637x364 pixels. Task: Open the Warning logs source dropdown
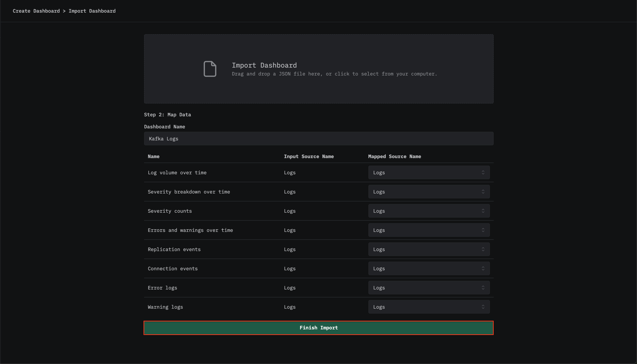tap(429, 307)
